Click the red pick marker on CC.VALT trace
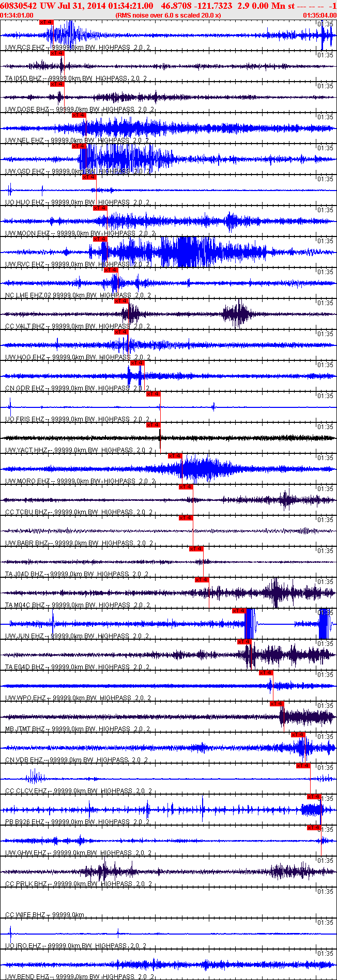The image size is (337, 980). point(121,301)
